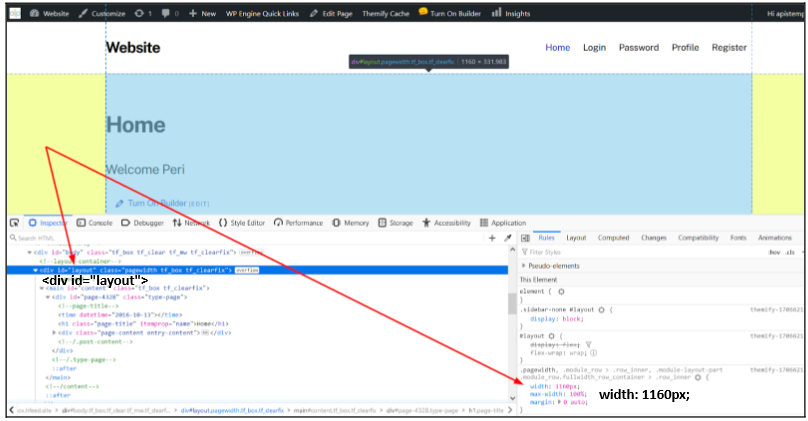
Task: Go to the Login navigation link
Action: click(594, 47)
